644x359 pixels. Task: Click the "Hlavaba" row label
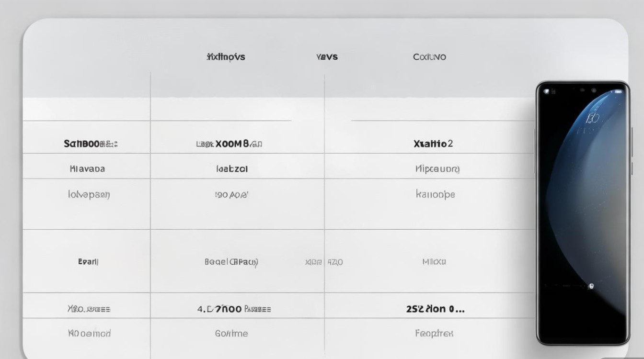[x=87, y=168]
